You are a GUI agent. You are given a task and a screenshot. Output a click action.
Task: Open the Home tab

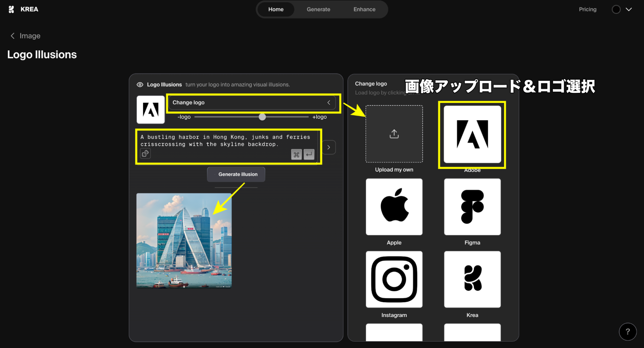coord(276,9)
